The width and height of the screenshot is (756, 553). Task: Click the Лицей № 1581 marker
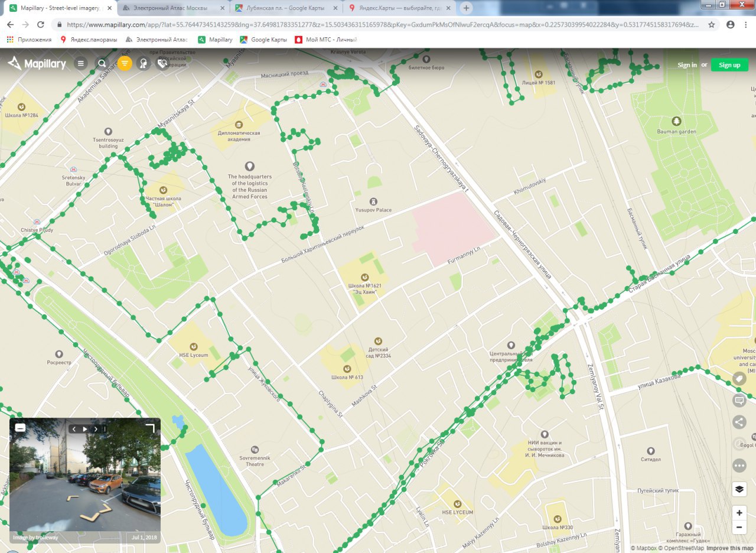coord(539,74)
